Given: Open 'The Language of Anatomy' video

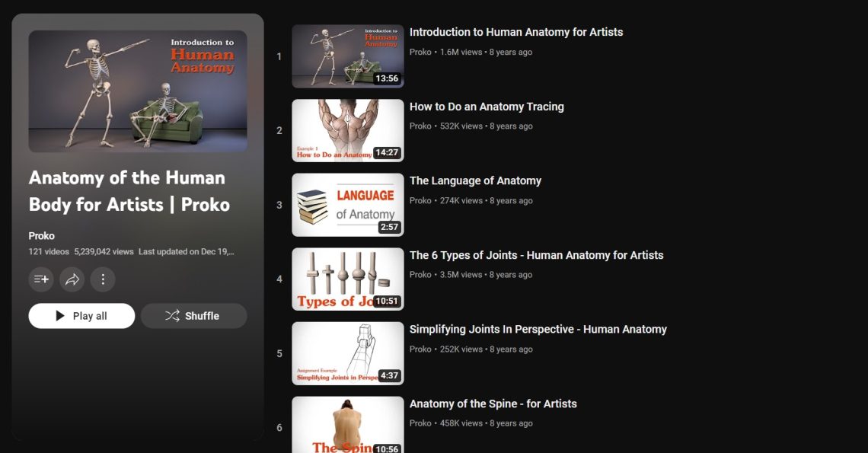Looking at the screenshot, I should point(475,180).
